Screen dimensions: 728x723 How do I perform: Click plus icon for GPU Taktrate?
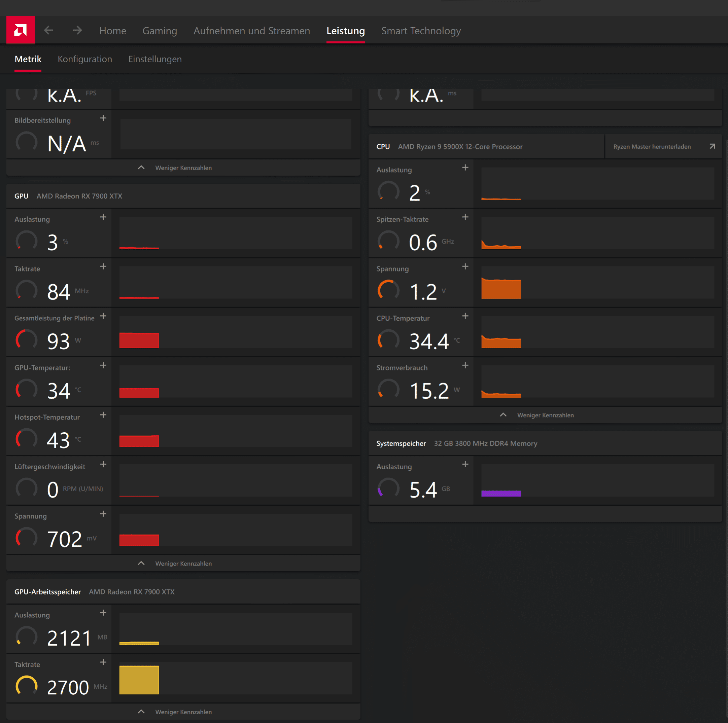tap(103, 267)
